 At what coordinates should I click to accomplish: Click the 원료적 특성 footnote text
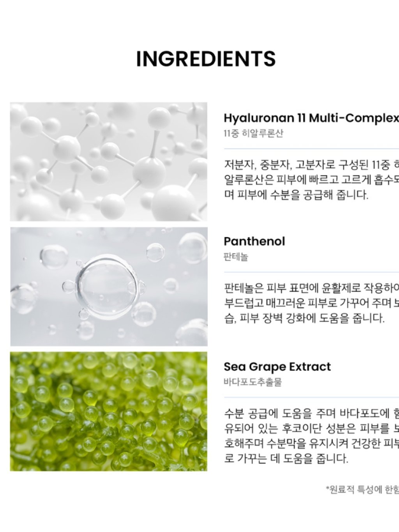coord(362,490)
